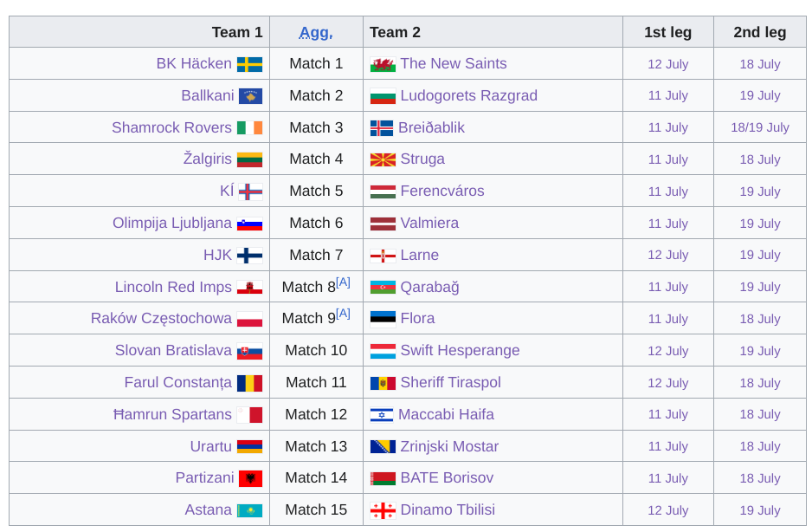Click the Agg. column header link
This screenshot has width=812, height=532.
point(316,33)
